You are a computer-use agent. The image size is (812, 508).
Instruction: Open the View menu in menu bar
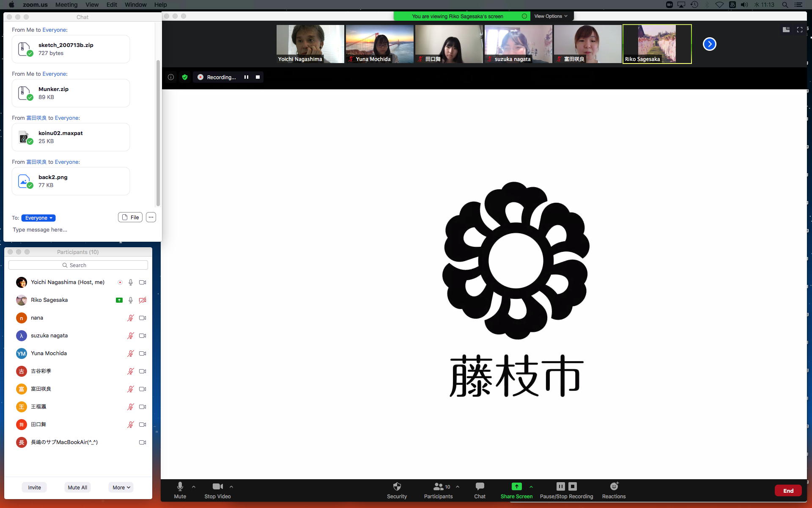pos(92,5)
